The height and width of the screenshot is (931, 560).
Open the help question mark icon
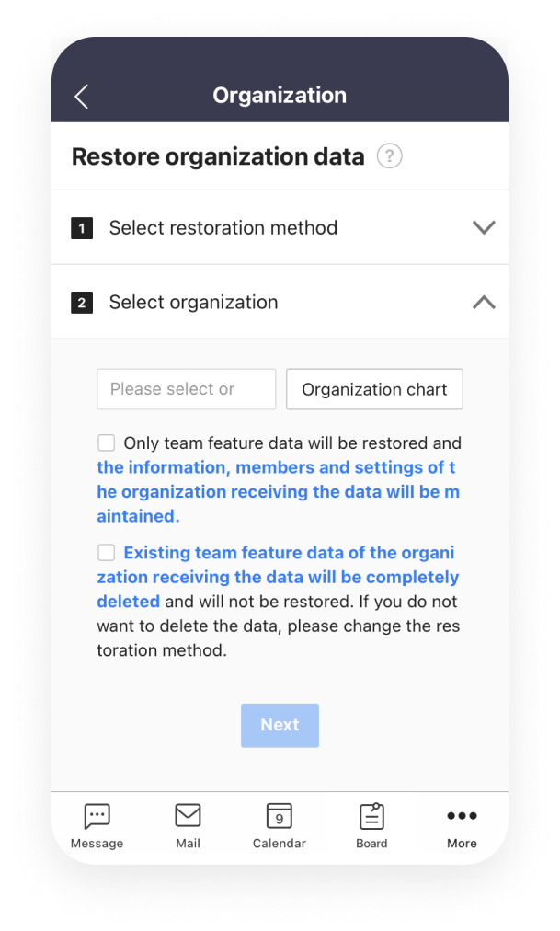click(390, 156)
